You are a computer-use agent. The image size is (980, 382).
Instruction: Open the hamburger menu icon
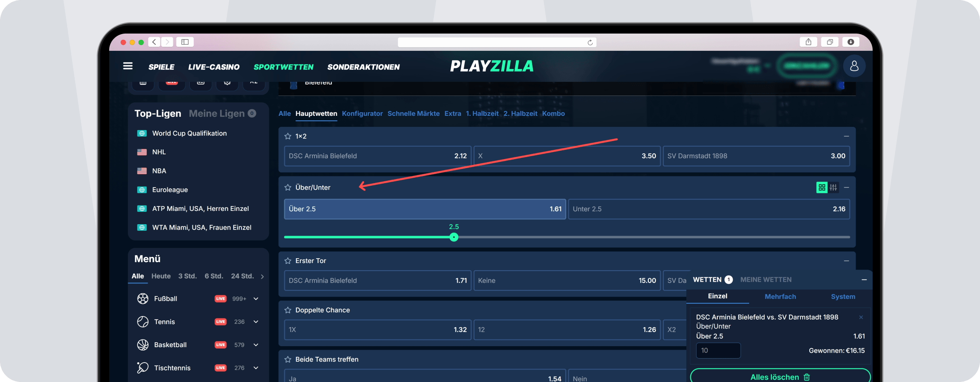click(x=128, y=66)
